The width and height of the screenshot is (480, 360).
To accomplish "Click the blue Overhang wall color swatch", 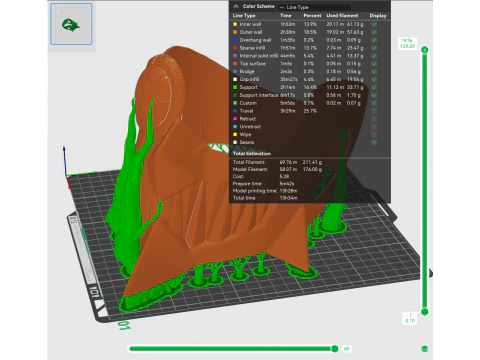I will (x=235, y=40).
